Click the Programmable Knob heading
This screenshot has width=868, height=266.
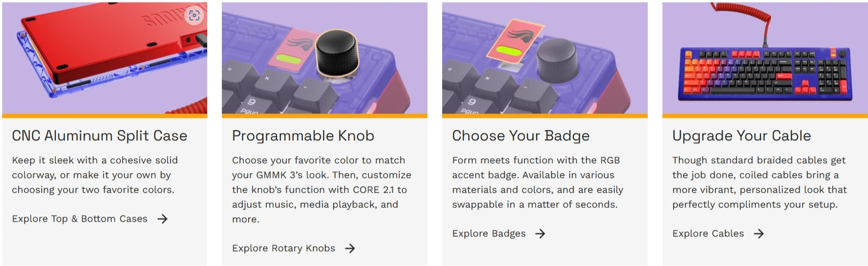coord(303,136)
